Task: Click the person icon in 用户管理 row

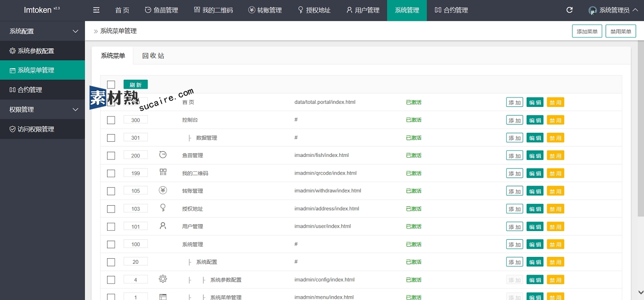Action: pos(163,225)
